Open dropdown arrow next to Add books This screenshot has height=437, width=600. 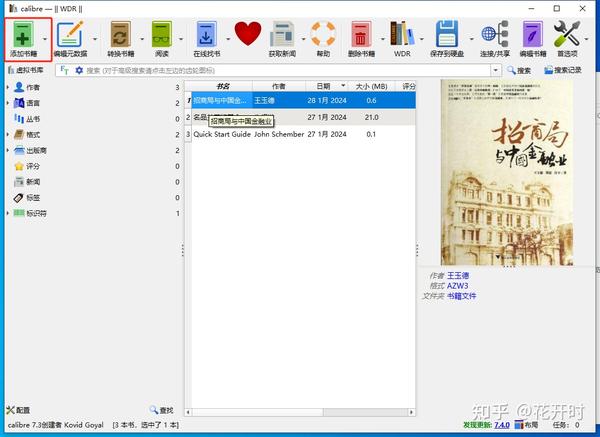[x=45, y=39]
